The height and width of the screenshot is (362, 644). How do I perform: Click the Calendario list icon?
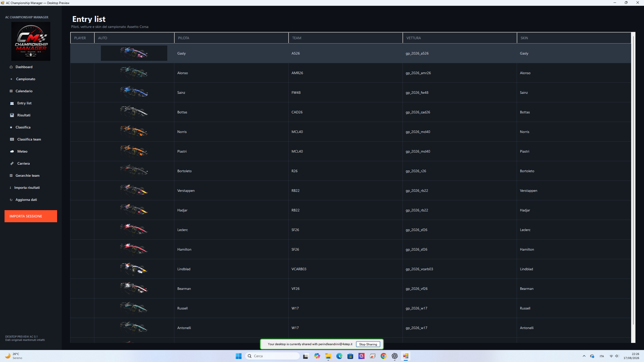coord(11,91)
